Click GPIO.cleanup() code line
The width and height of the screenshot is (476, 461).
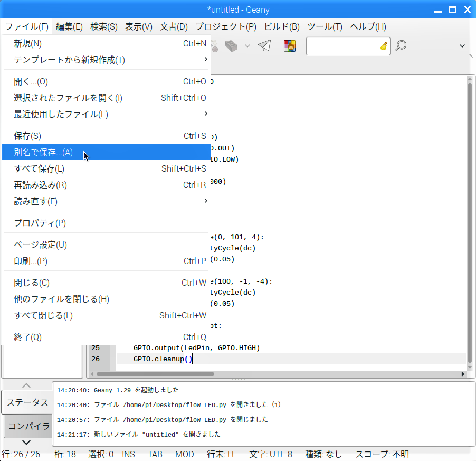pyautogui.click(x=163, y=359)
